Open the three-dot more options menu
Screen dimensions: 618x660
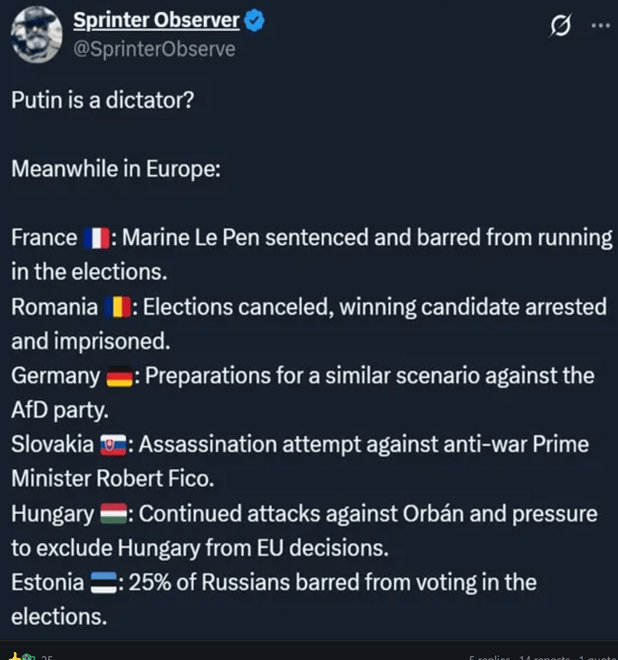tap(599, 27)
